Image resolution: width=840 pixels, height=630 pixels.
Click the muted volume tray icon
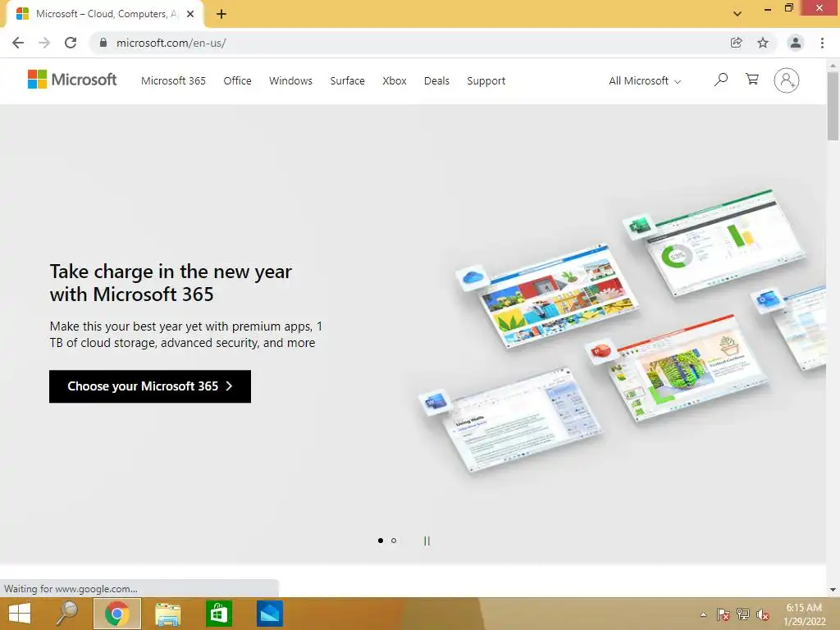pyautogui.click(x=763, y=614)
